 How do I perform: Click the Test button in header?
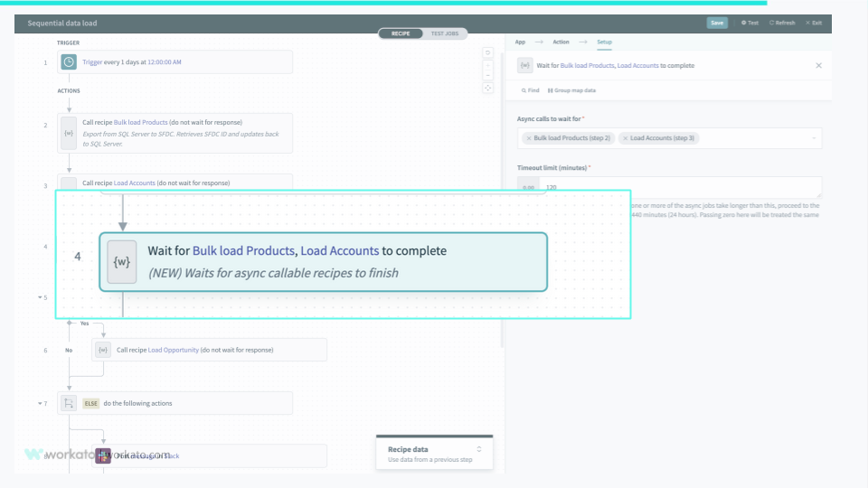tap(750, 23)
